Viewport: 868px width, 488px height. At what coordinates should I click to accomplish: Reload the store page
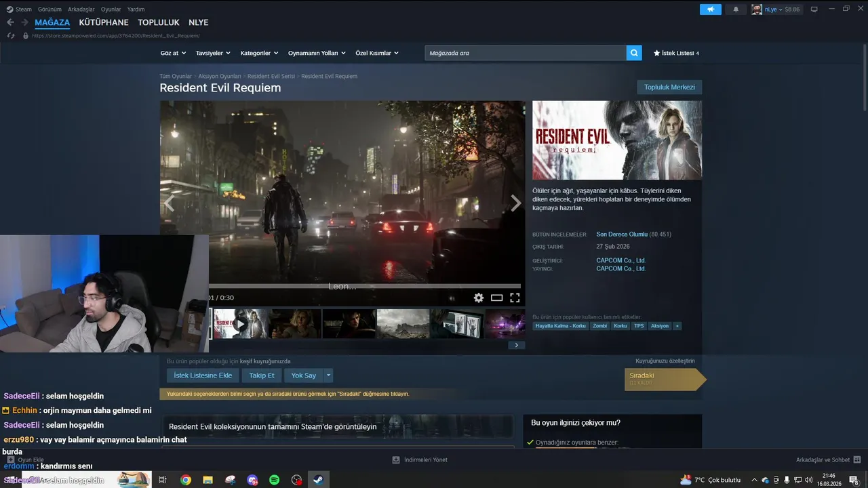(x=10, y=35)
